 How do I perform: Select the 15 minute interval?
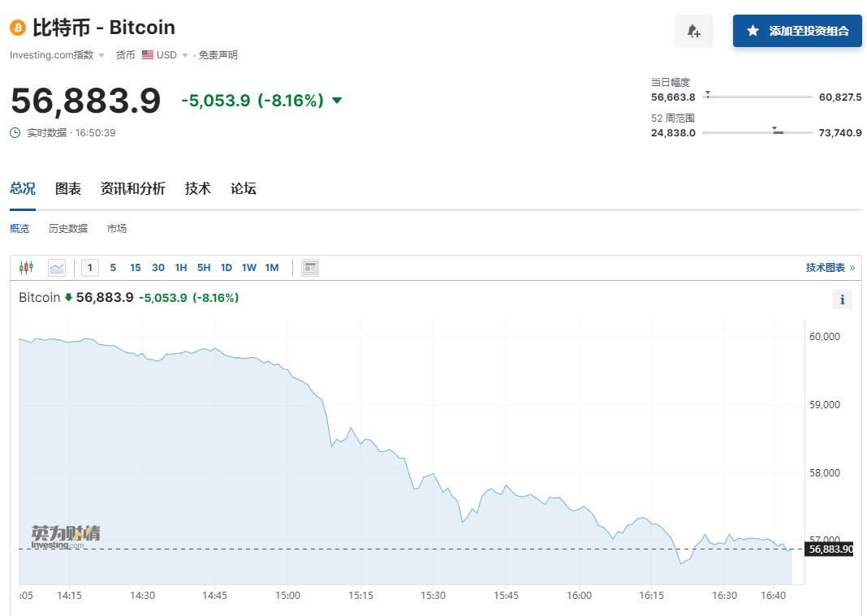(x=135, y=267)
